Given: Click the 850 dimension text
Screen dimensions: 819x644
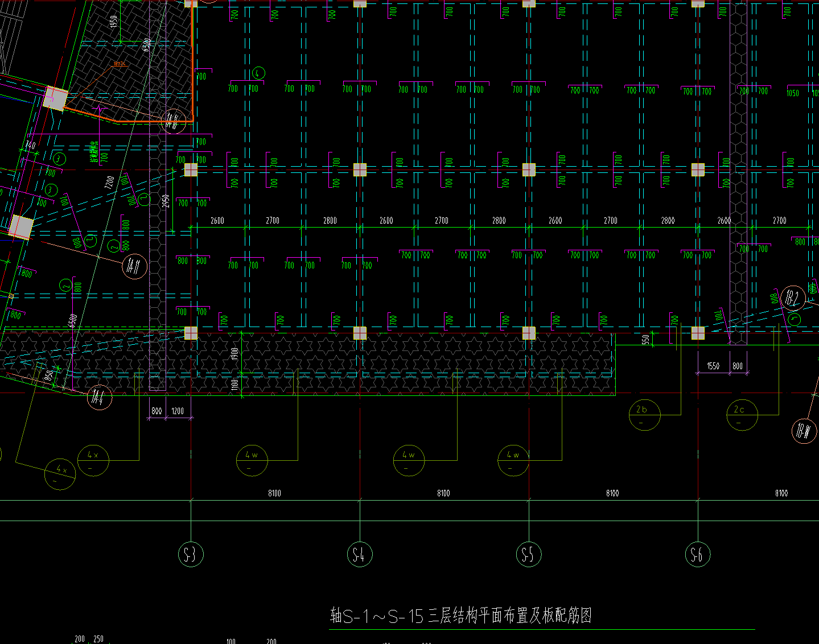Looking at the screenshot, I should [x=50, y=375].
